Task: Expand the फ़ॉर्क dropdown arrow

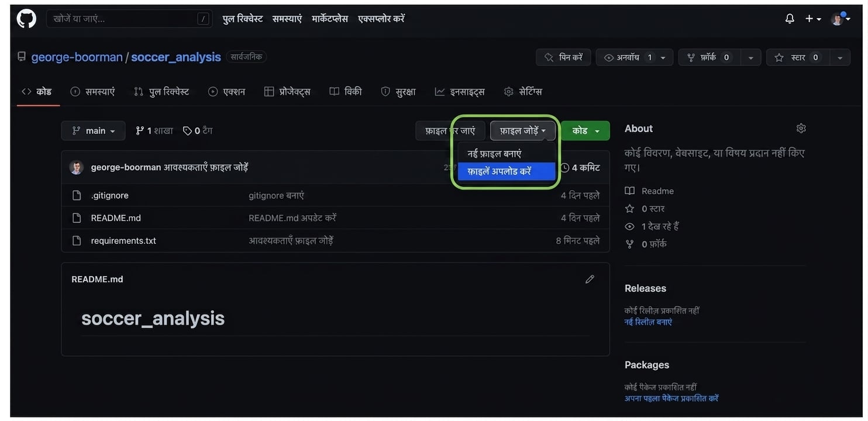Action: [x=750, y=57]
